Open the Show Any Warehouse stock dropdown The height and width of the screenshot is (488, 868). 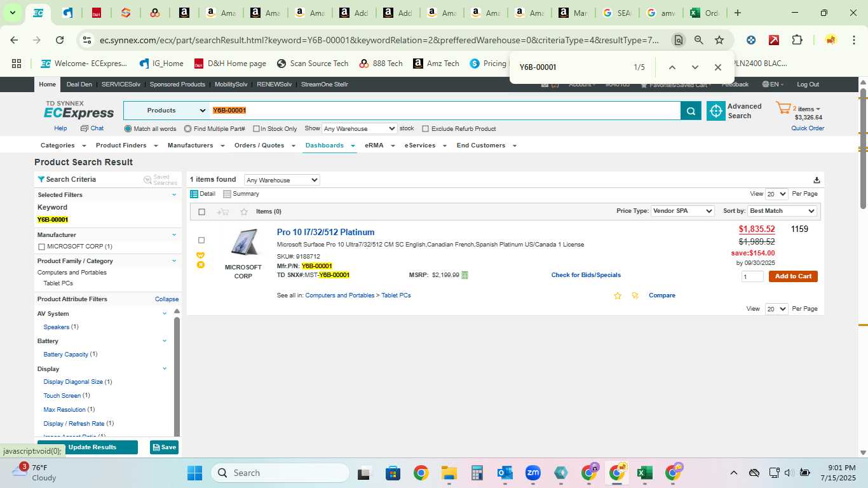(359, 128)
